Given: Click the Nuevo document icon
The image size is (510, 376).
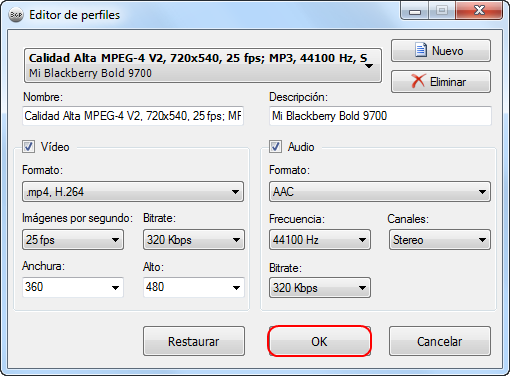Looking at the screenshot, I should point(421,50).
